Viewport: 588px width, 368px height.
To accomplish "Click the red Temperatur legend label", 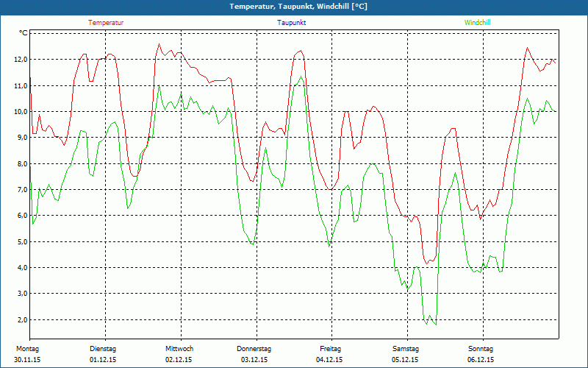I will coord(106,23).
